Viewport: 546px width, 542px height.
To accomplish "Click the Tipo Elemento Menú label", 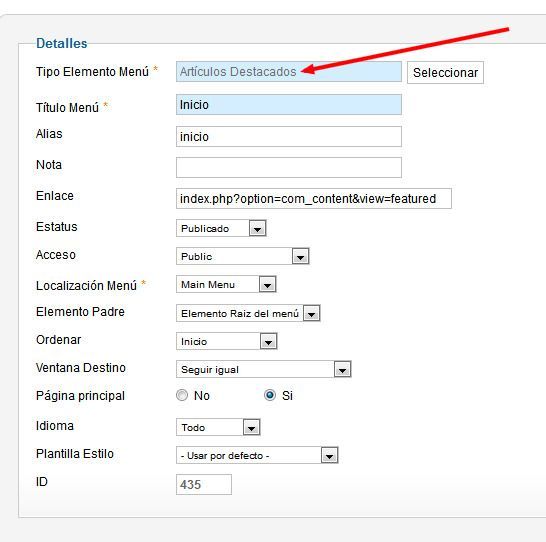I will coord(92,72).
